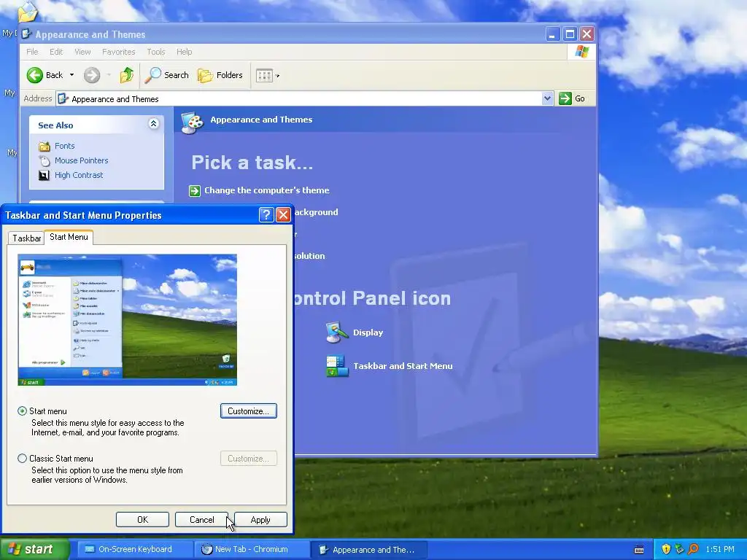Collapse the See Also panel

click(153, 124)
